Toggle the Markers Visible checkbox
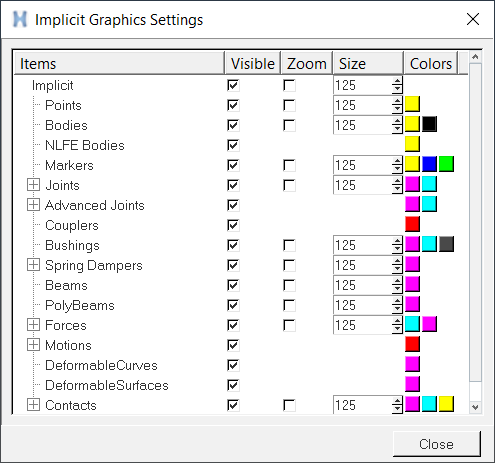 click(x=233, y=165)
